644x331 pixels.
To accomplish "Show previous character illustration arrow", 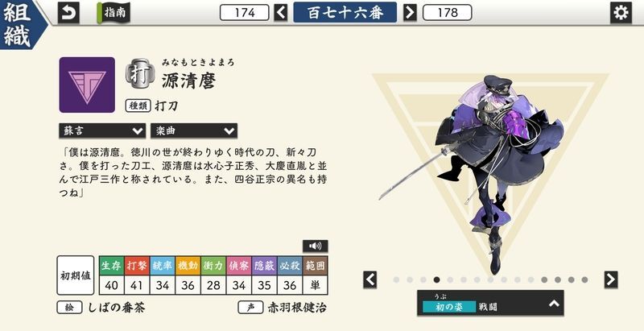I will [x=369, y=279].
